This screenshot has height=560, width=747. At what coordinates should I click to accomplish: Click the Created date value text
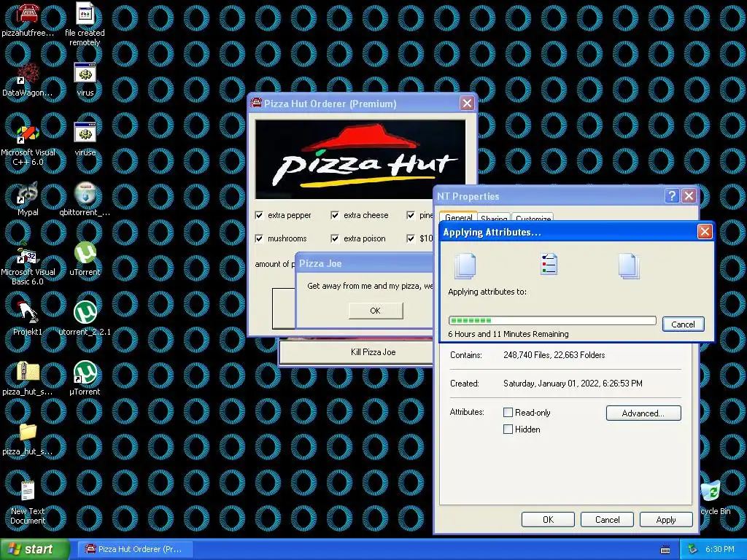click(573, 384)
